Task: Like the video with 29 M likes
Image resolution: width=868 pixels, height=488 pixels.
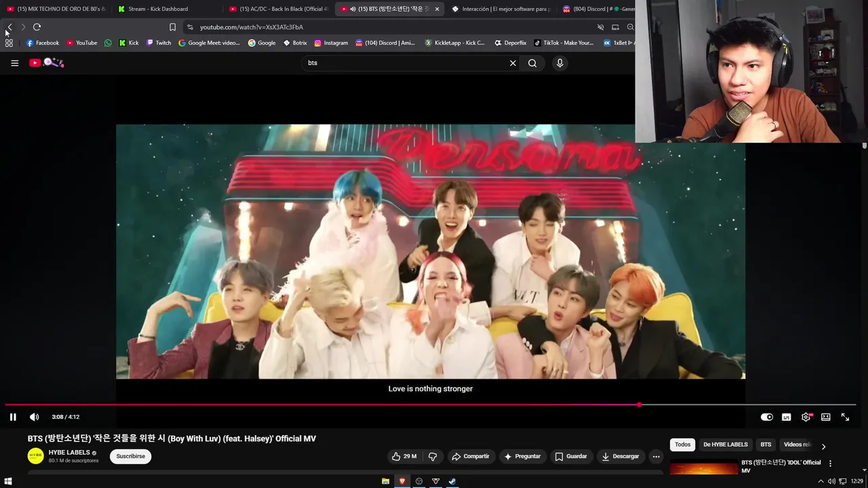Action: pyautogui.click(x=404, y=456)
